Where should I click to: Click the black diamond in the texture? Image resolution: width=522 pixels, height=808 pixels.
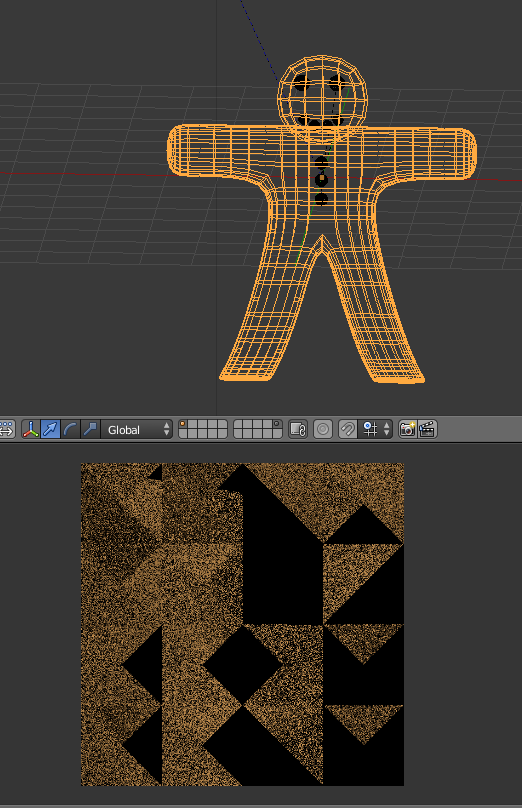point(242,665)
